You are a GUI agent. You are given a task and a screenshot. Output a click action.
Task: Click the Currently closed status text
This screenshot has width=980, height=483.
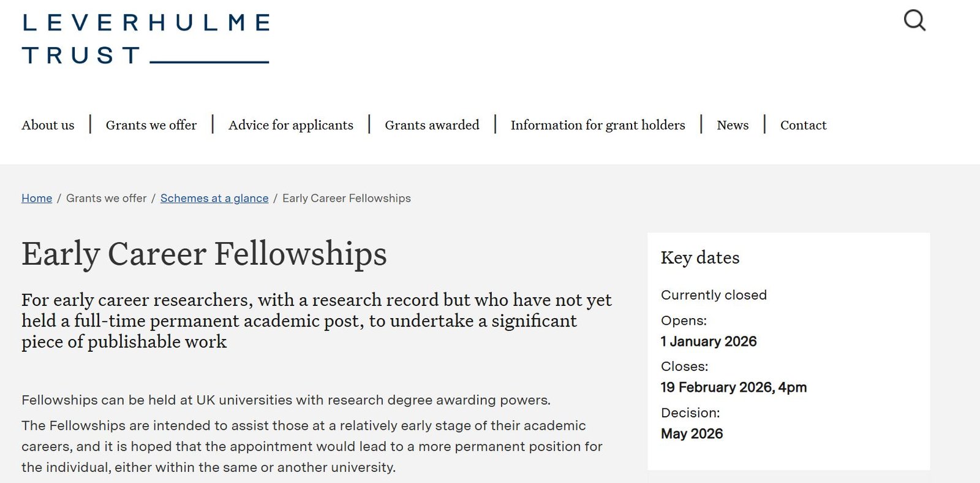click(714, 295)
